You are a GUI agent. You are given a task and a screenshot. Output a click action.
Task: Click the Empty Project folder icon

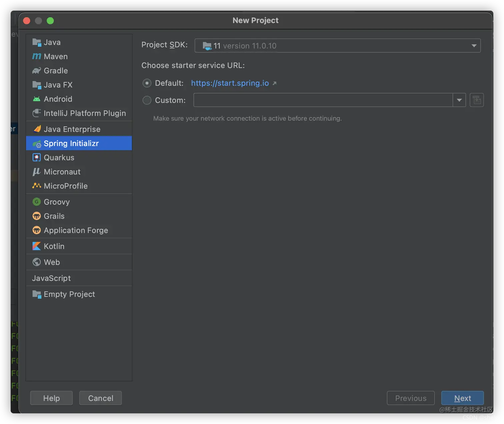(37, 294)
